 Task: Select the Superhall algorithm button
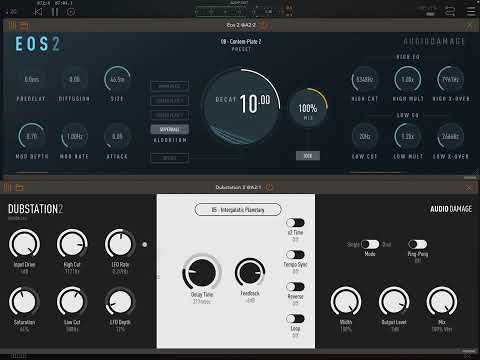tap(170, 129)
